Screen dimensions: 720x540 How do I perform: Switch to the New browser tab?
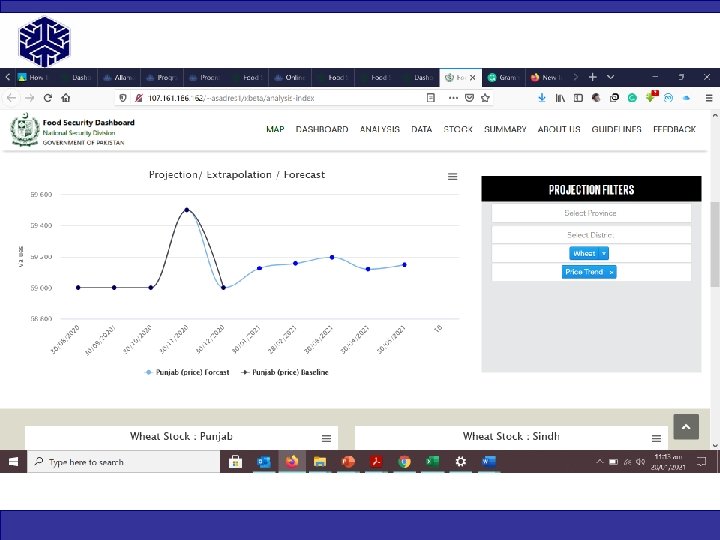point(546,77)
